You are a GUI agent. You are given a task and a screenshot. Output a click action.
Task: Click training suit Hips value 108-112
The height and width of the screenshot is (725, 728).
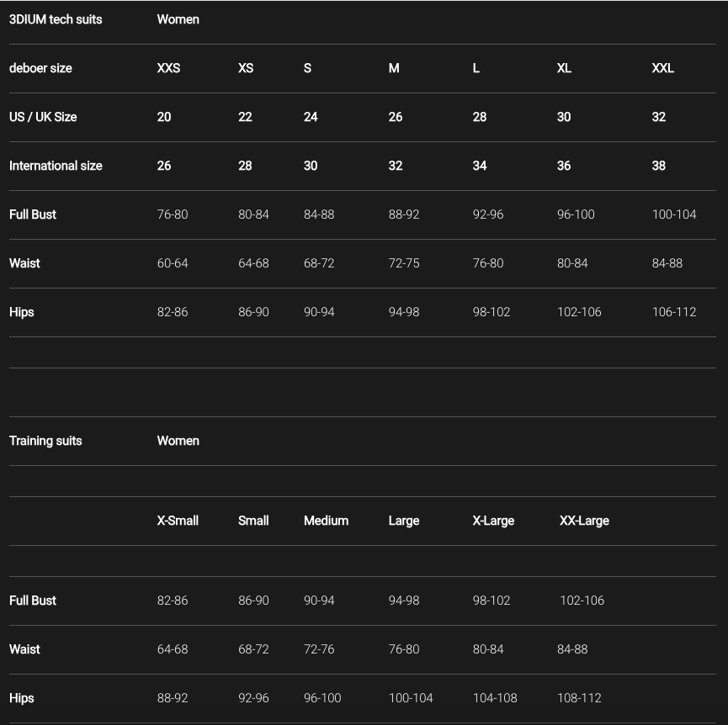coord(579,698)
